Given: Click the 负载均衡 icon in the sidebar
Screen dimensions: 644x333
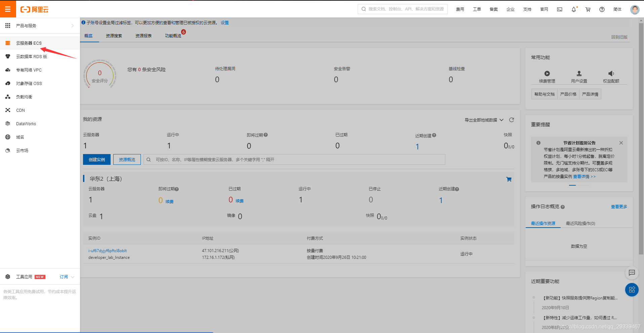Looking at the screenshot, I should point(8,97).
